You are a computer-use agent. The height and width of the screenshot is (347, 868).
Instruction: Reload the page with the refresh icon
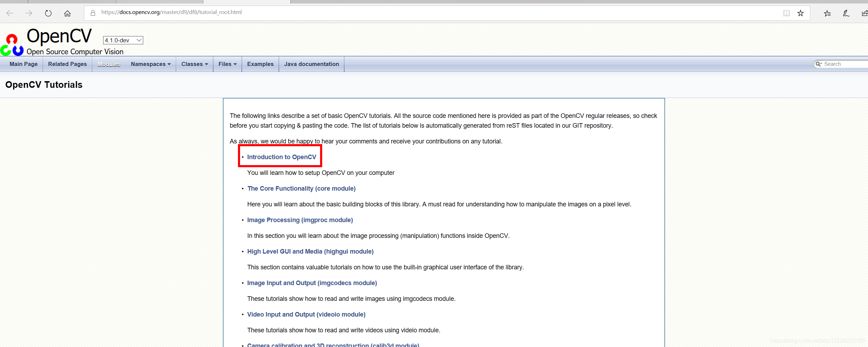48,13
